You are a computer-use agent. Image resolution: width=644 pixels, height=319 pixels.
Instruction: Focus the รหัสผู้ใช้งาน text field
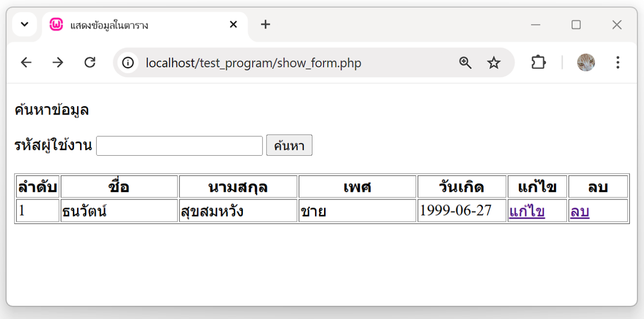179,146
